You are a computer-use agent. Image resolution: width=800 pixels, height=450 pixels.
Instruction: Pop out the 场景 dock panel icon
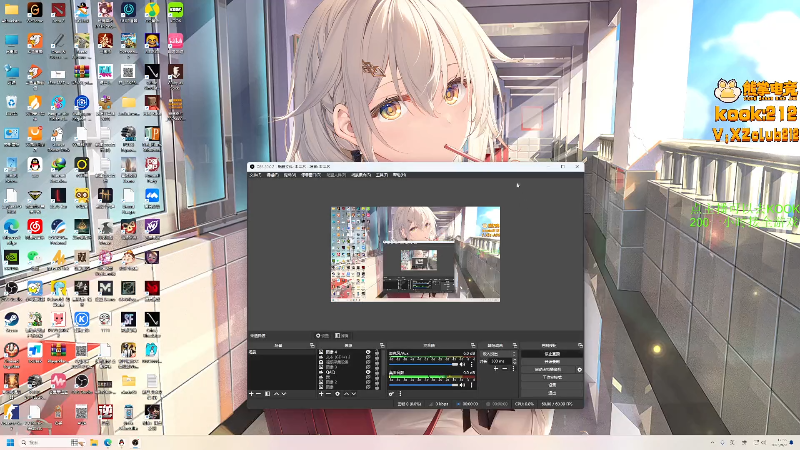[x=312, y=345]
